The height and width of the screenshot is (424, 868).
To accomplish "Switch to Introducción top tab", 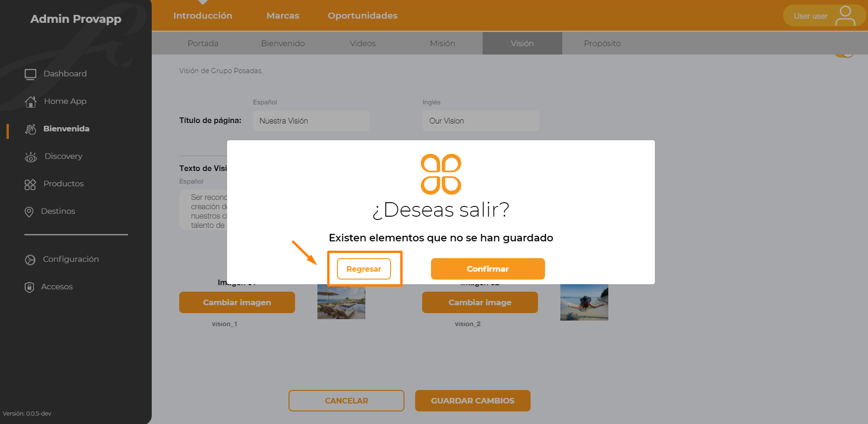I will [203, 15].
